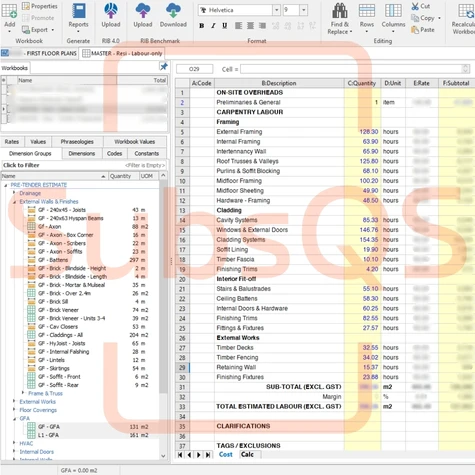Viewport: 475px width, 475px height.
Task: Switch to FIRST FLOOR PLANS tab
Action: click(39, 53)
